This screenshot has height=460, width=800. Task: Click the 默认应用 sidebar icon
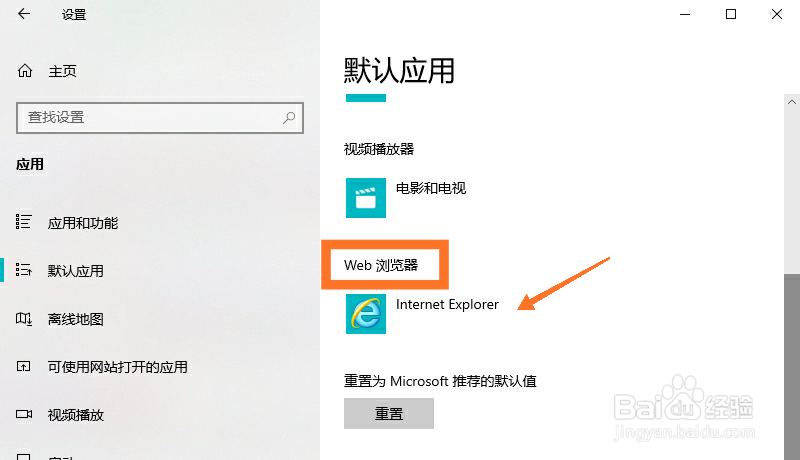pyautogui.click(x=23, y=269)
